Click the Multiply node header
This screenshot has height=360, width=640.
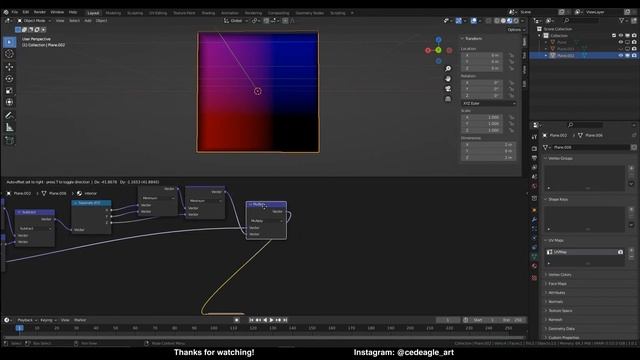click(x=266, y=204)
